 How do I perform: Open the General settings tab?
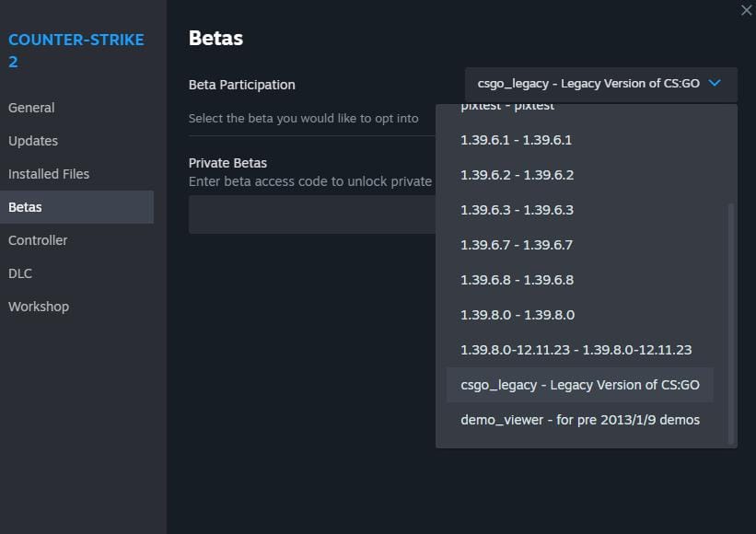click(x=31, y=108)
